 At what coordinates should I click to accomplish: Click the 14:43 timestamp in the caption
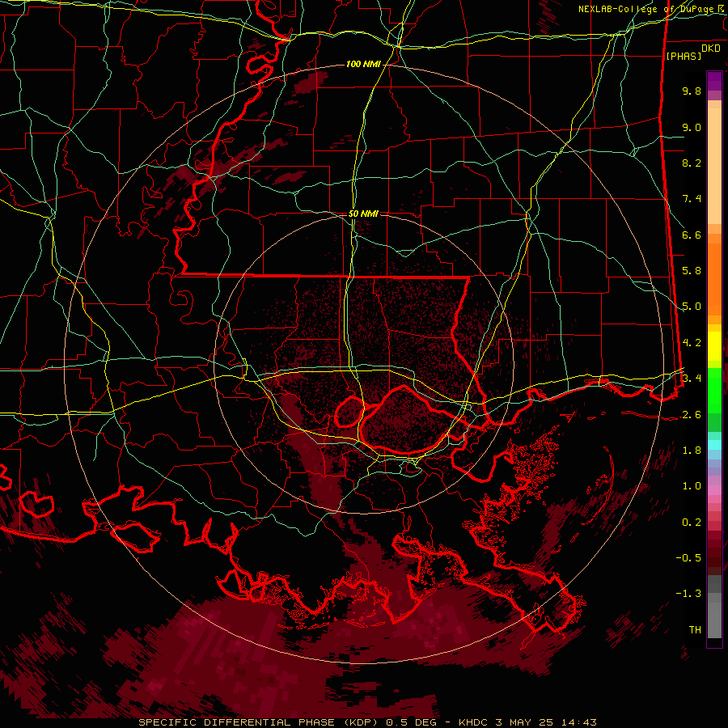(x=578, y=722)
